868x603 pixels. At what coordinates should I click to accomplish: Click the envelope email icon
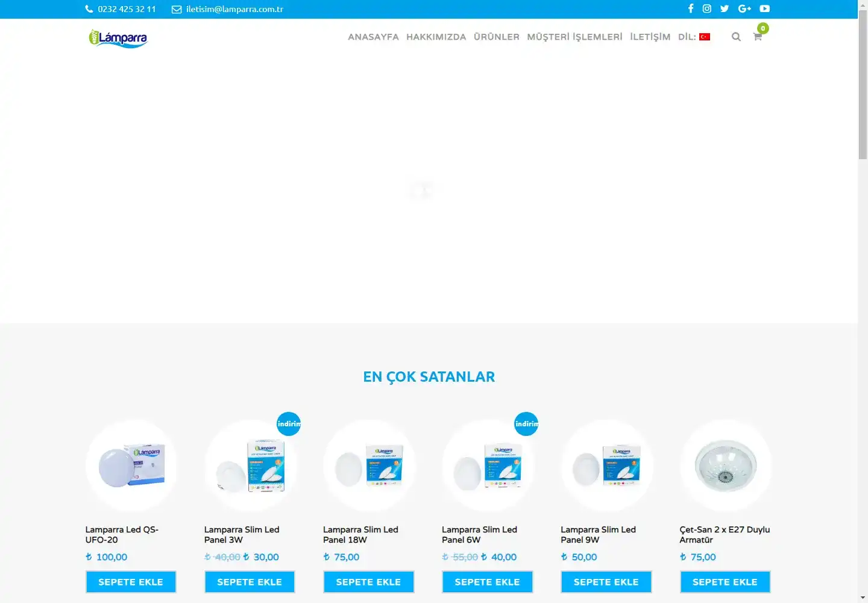coord(177,9)
